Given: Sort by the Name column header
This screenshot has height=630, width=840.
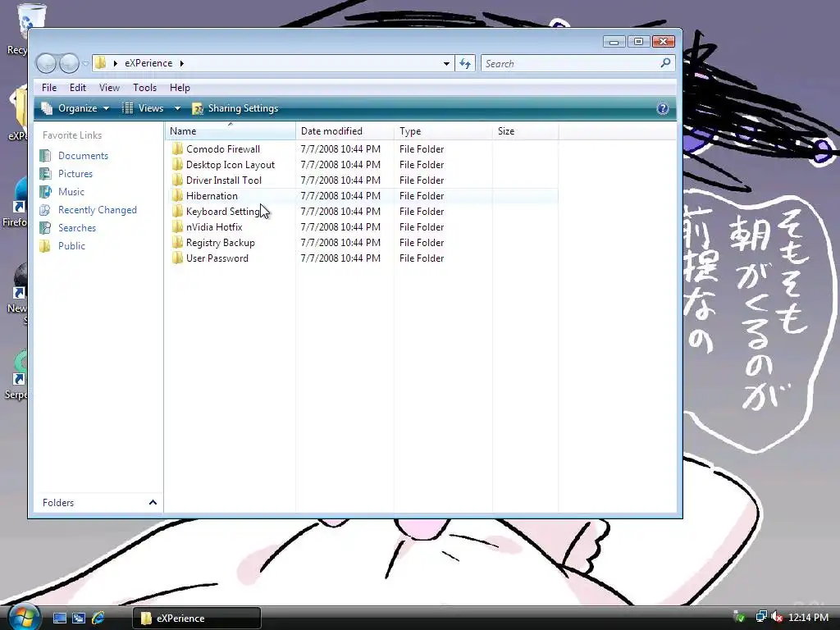Looking at the screenshot, I should click(231, 130).
